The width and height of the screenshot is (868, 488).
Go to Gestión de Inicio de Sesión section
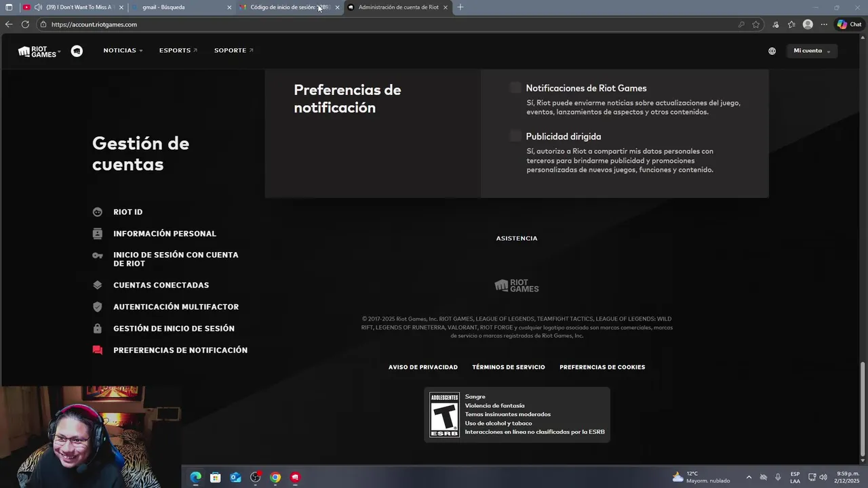tap(174, 329)
